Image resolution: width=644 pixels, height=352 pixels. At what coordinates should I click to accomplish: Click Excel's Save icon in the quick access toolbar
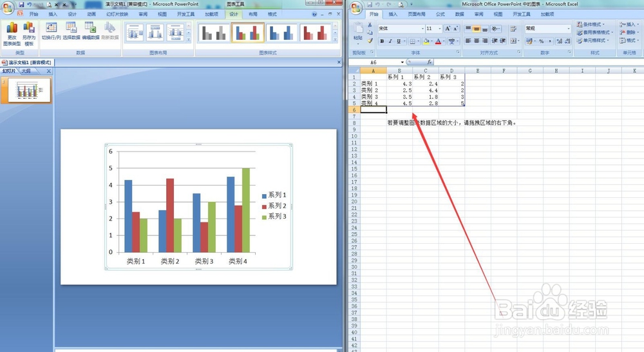370,5
